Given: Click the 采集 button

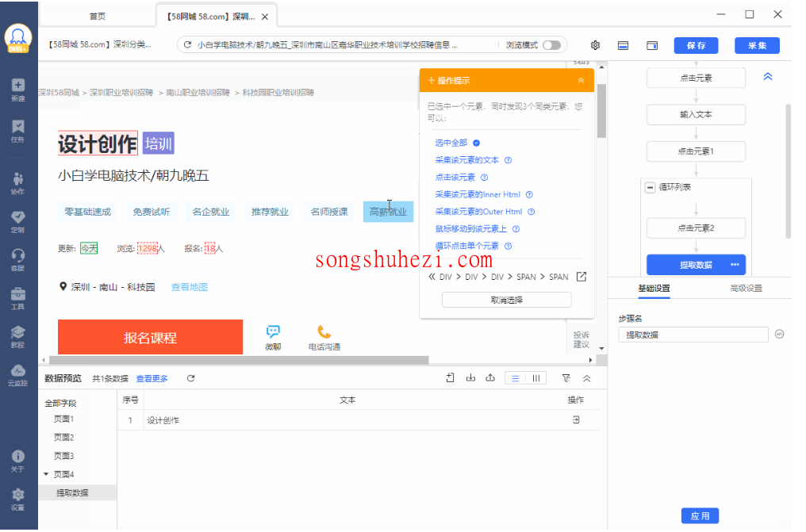Looking at the screenshot, I should (x=757, y=46).
